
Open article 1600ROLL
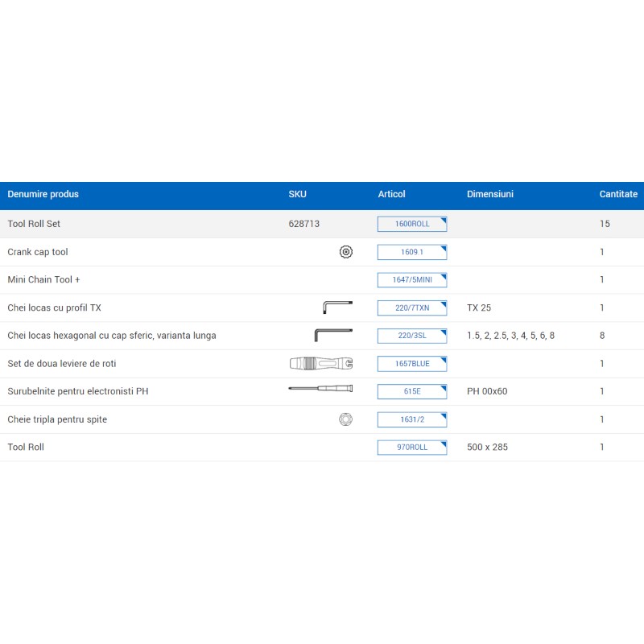[x=412, y=224]
